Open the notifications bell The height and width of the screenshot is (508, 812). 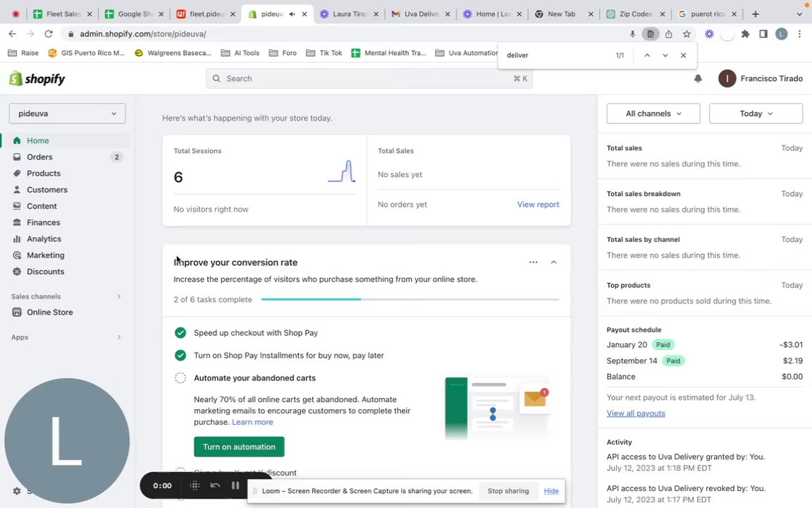point(698,79)
